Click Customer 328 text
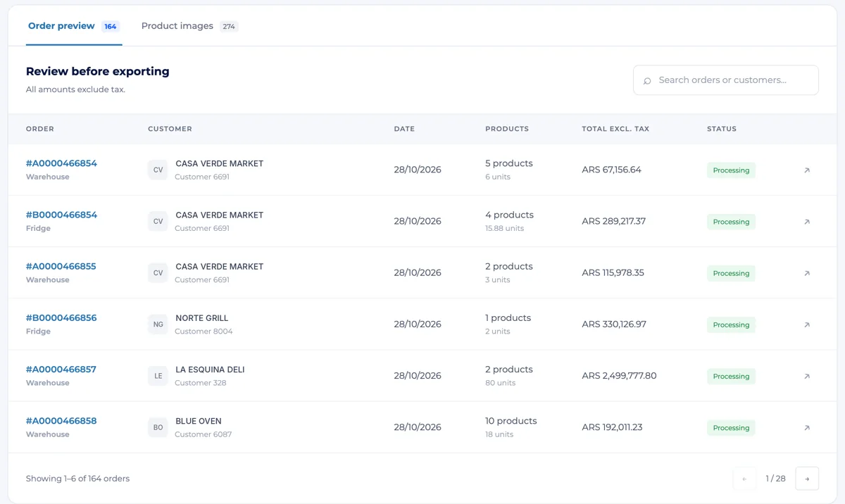Screen dimensions: 845x504 tap(201, 383)
